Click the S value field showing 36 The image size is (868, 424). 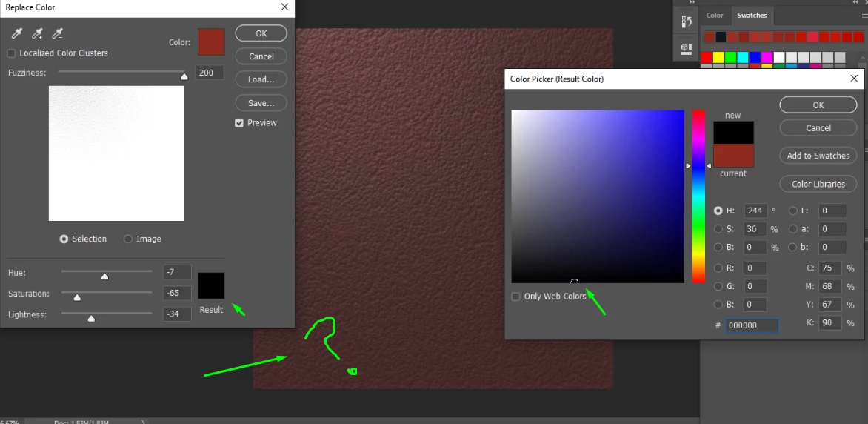pyautogui.click(x=755, y=229)
